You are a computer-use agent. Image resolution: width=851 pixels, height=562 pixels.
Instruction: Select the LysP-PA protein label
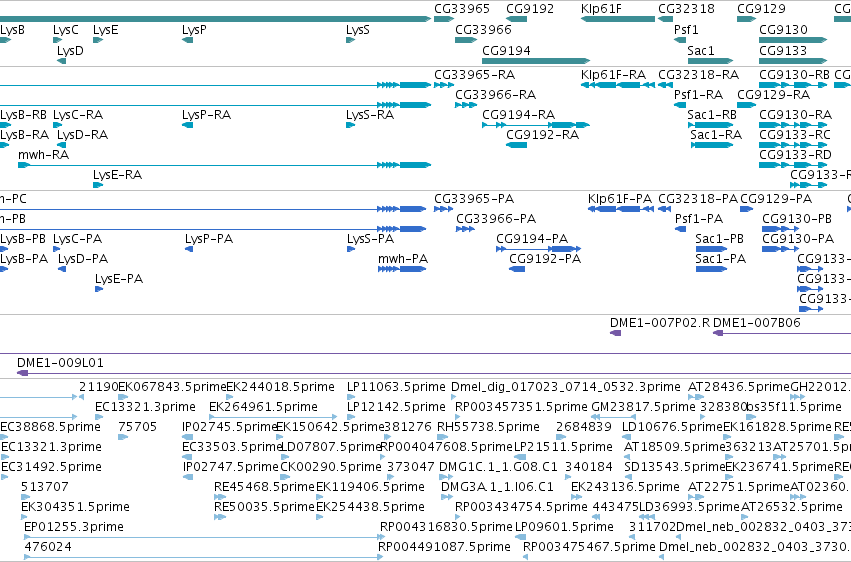(208, 239)
